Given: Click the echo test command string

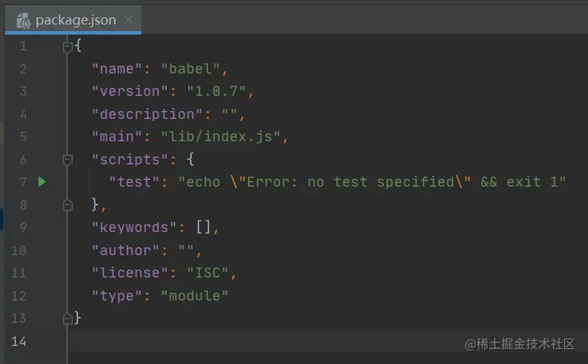Looking at the screenshot, I should [x=372, y=182].
